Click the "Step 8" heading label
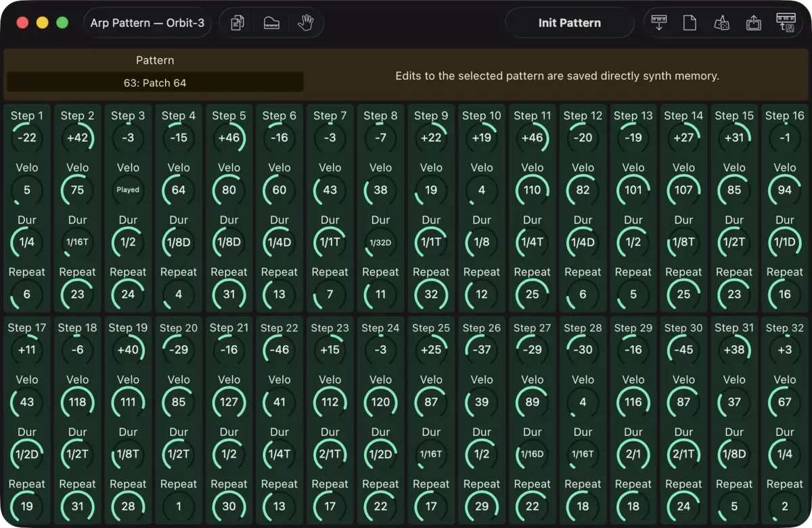Viewport: 812px width, 528px height. click(381, 116)
